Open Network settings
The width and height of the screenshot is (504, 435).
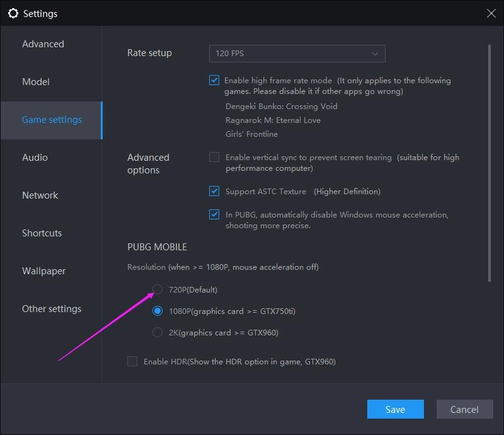(40, 195)
